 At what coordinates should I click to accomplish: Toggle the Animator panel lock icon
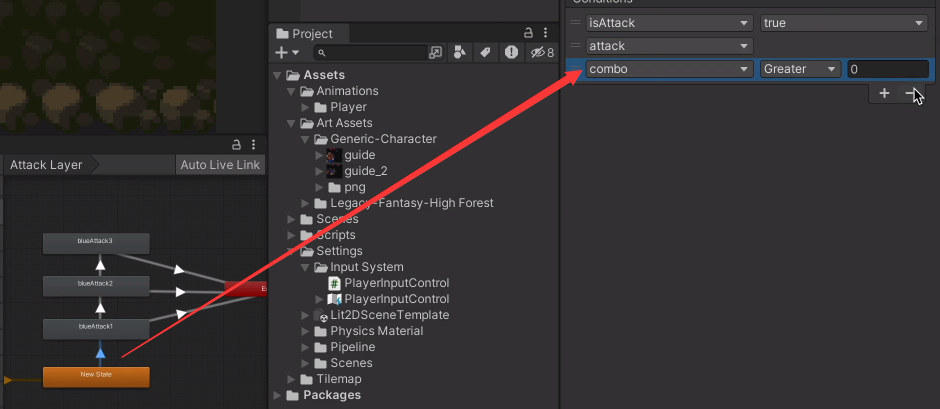(x=236, y=145)
